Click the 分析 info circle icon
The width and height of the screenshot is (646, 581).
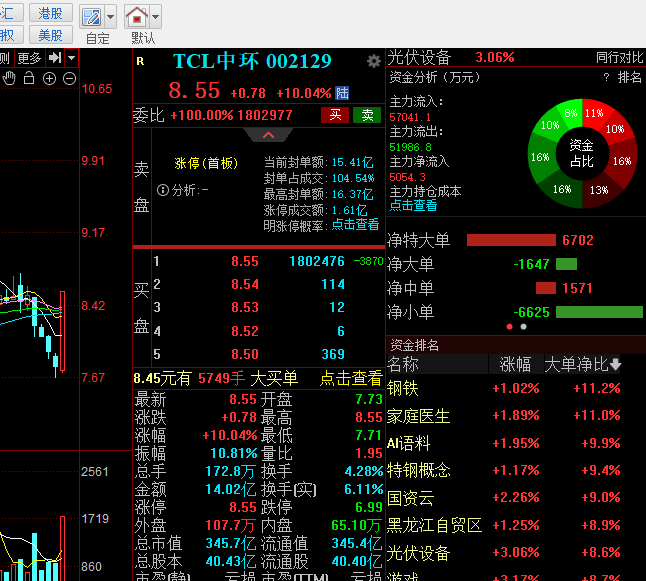(x=163, y=190)
